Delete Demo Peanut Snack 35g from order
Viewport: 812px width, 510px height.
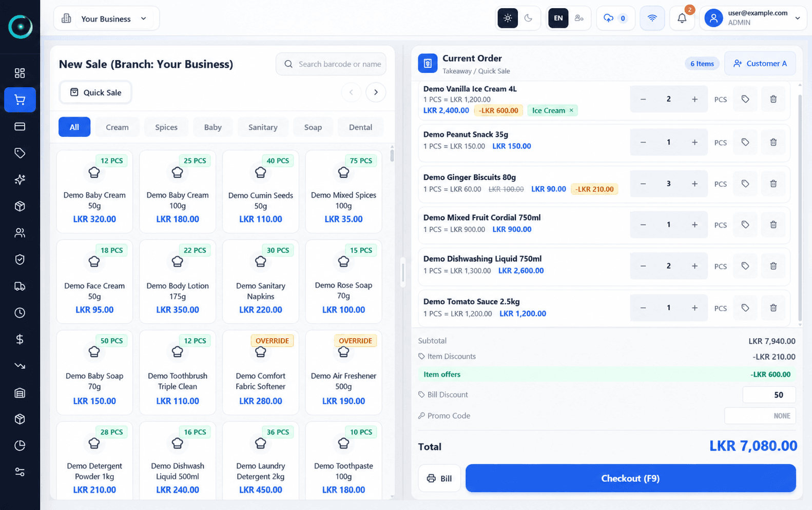click(x=773, y=142)
